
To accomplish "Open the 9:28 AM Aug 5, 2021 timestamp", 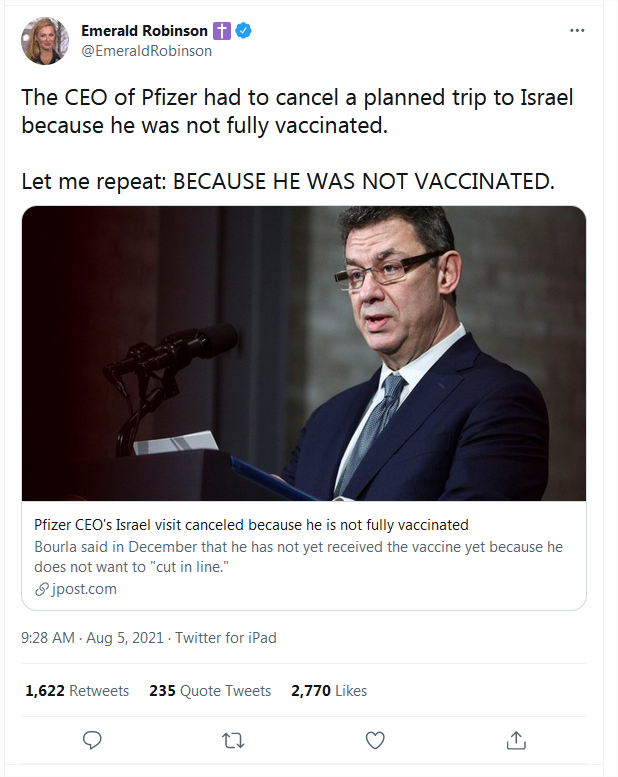I will click(x=92, y=638).
